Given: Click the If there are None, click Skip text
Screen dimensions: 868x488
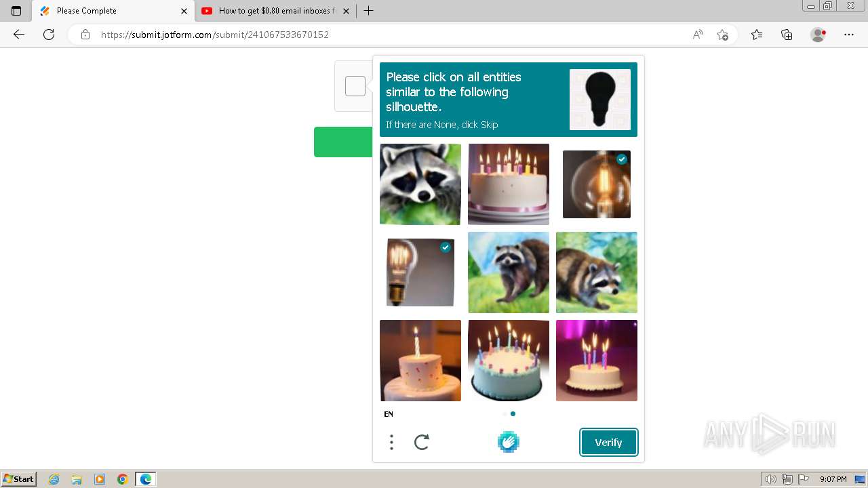Looking at the screenshot, I should [442, 125].
